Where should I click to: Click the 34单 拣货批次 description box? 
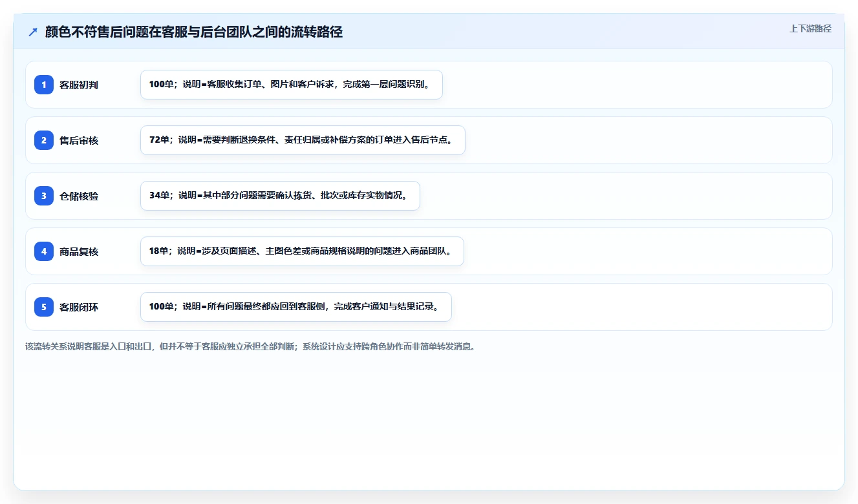pos(280,196)
